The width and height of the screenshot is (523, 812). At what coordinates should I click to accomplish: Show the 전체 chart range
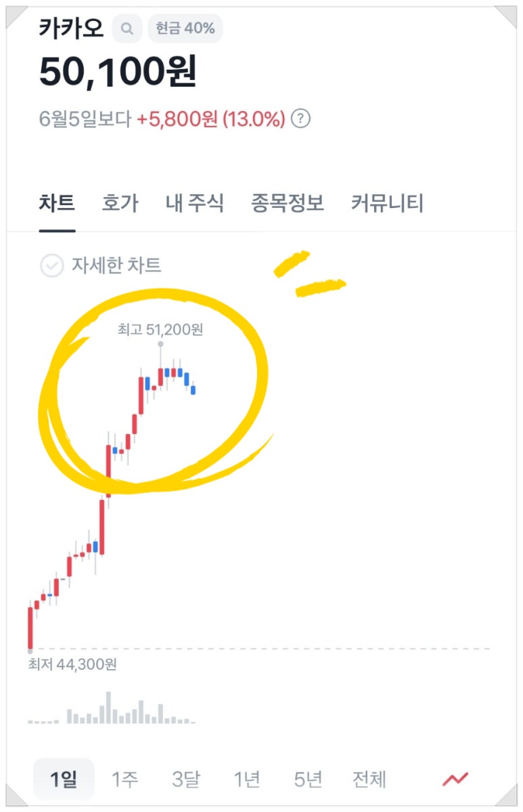[x=369, y=779]
